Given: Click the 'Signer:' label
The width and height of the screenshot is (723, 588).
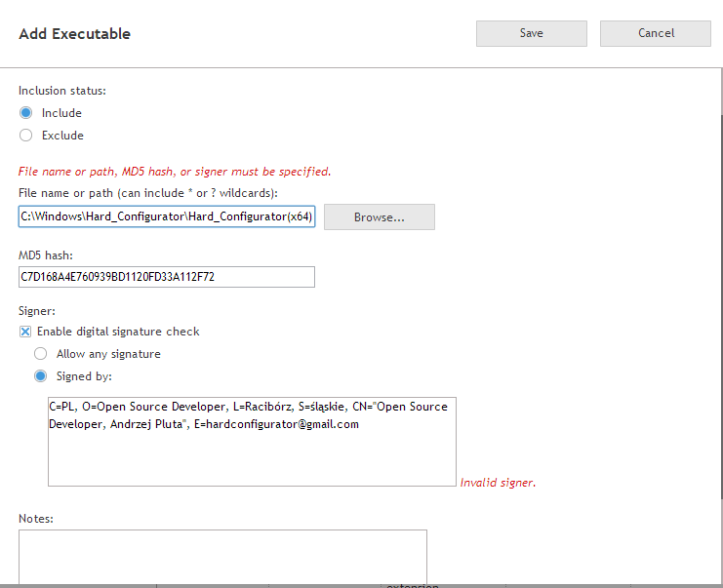Looking at the screenshot, I should point(37,311).
